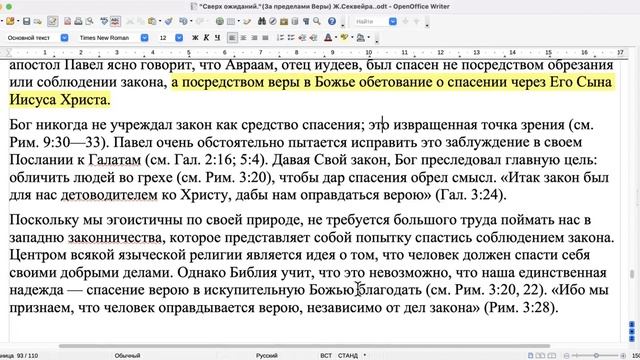Open the Основной текст paragraph style dropdown
Screen dimensions: 640x360
(64, 38)
